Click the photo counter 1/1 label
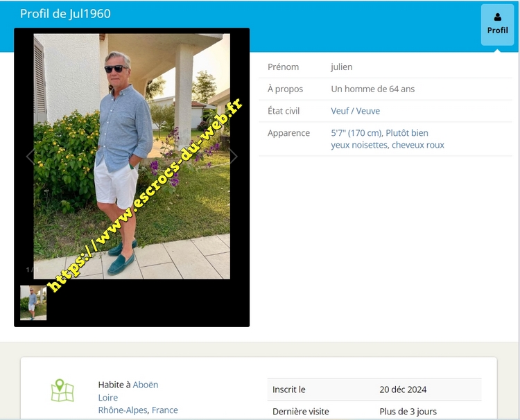 pos(32,270)
